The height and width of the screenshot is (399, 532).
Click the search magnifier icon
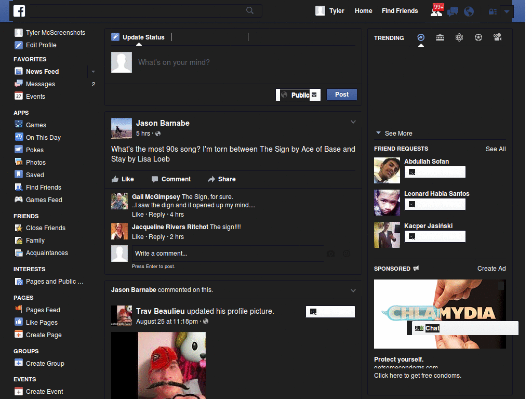[x=250, y=10]
